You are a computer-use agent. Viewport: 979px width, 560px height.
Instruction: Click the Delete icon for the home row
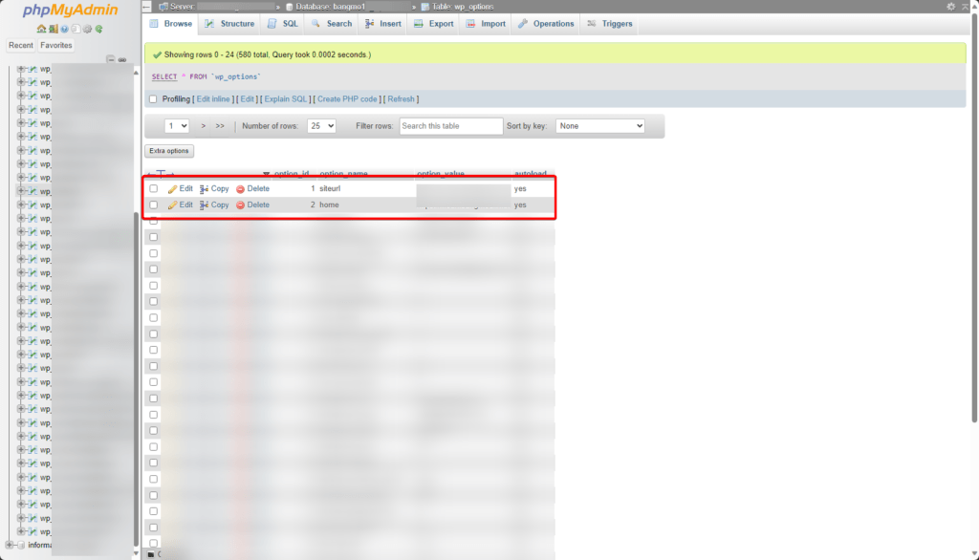tap(241, 205)
